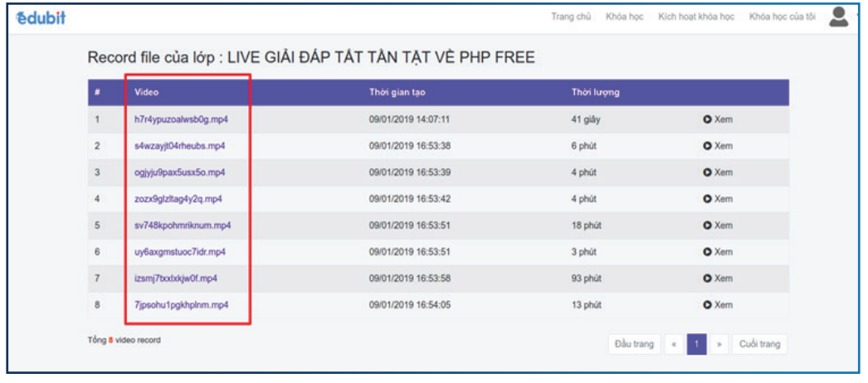The image size is (868, 383).
Task: Click the # column header
Action: 97,93
